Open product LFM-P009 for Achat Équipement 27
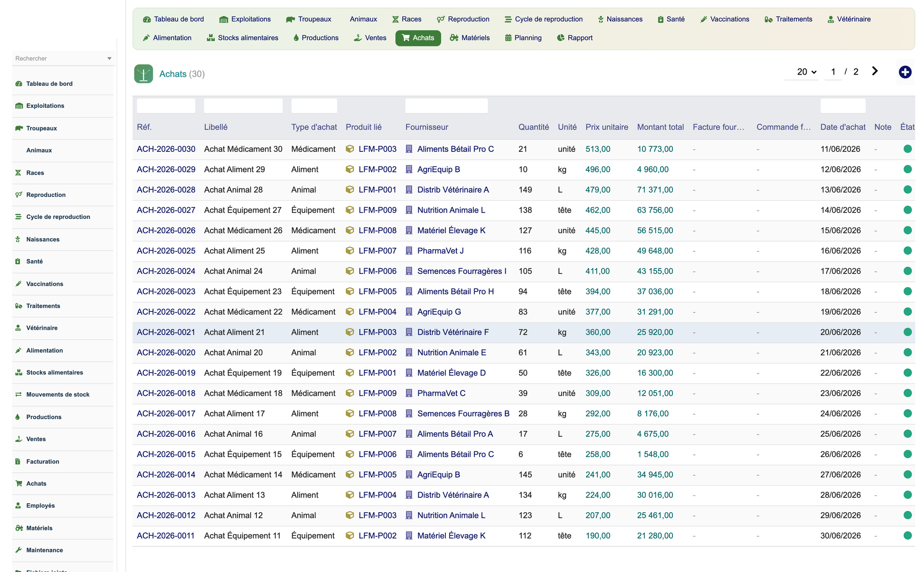924x572 pixels. tap(377, 210)
